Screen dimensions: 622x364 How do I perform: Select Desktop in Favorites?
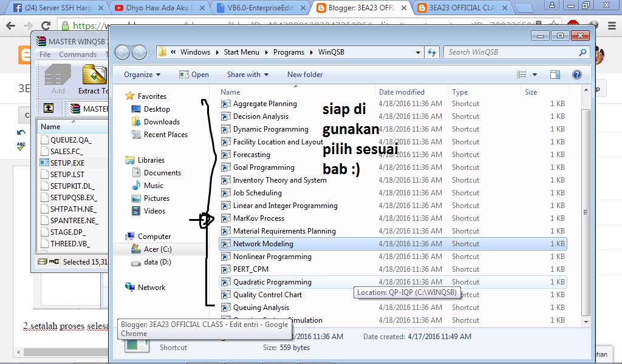coord(157,109)
